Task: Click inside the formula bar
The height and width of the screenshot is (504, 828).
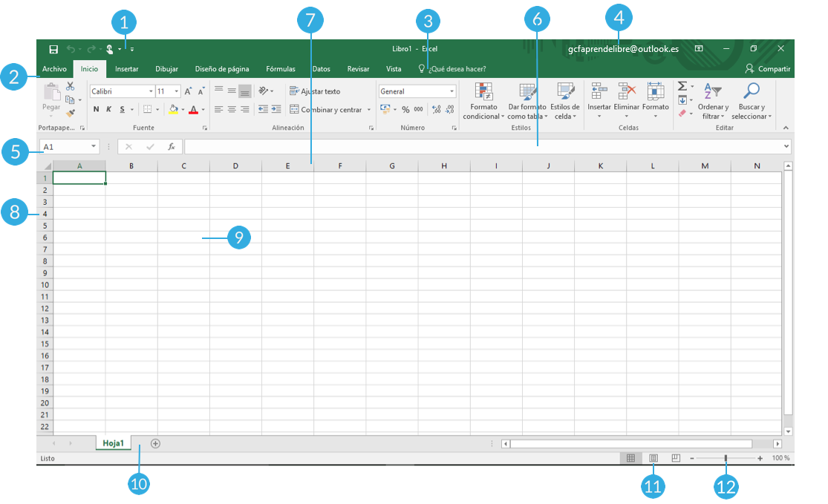Action: coord(446,146)
